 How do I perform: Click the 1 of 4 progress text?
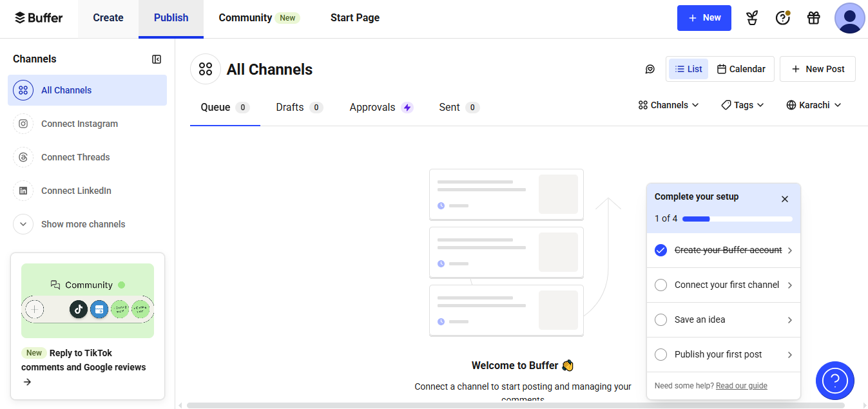666,218
